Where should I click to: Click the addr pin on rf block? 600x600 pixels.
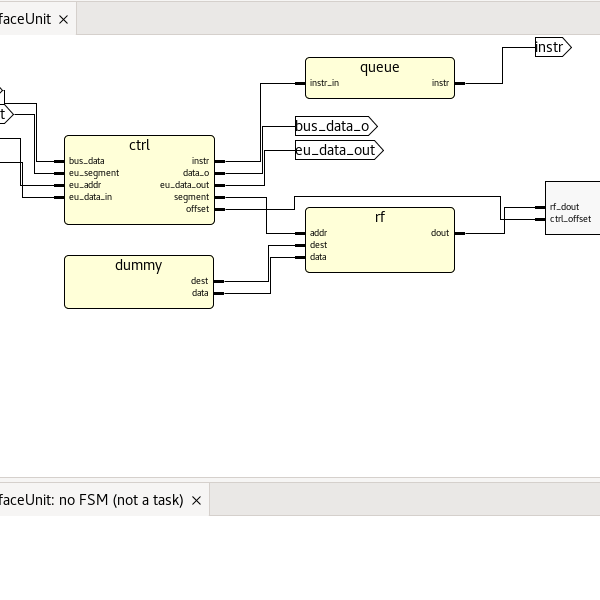318,233
